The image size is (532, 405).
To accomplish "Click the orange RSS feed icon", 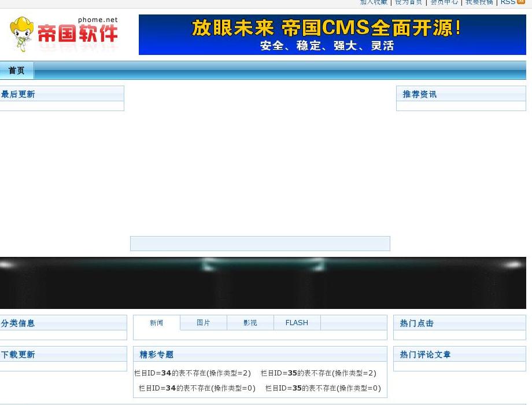I will click(x=521, y=2).
